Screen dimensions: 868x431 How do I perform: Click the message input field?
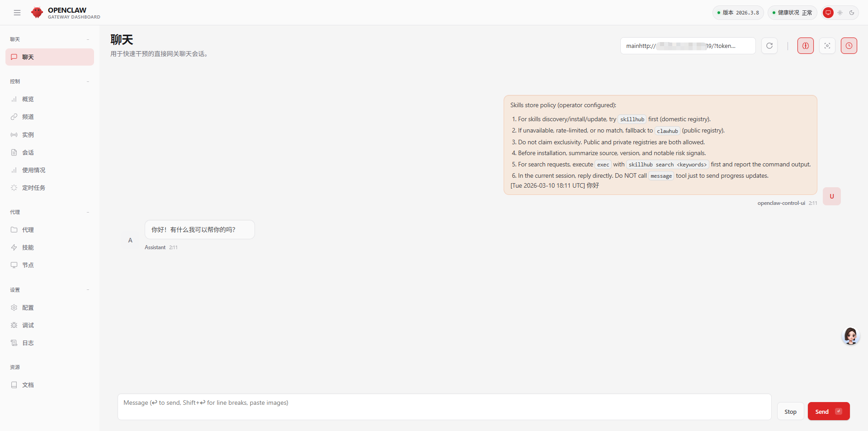coord(444,407)
